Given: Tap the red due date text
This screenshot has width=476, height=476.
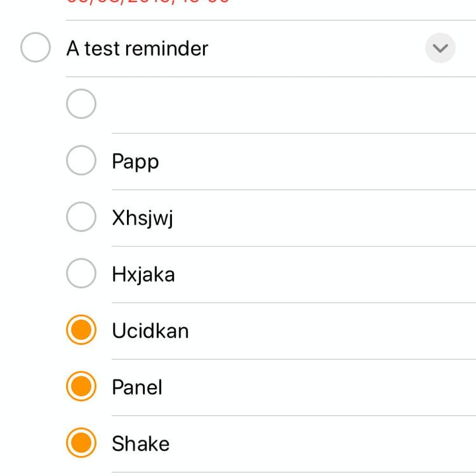Looking at the screenshot, I should [x=148, y=3].
